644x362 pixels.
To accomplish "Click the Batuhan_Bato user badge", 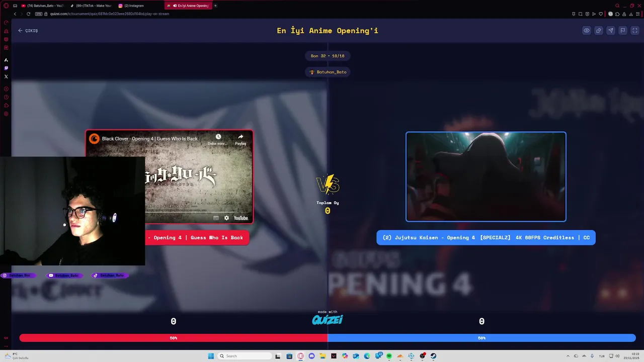I will (328, 72).
